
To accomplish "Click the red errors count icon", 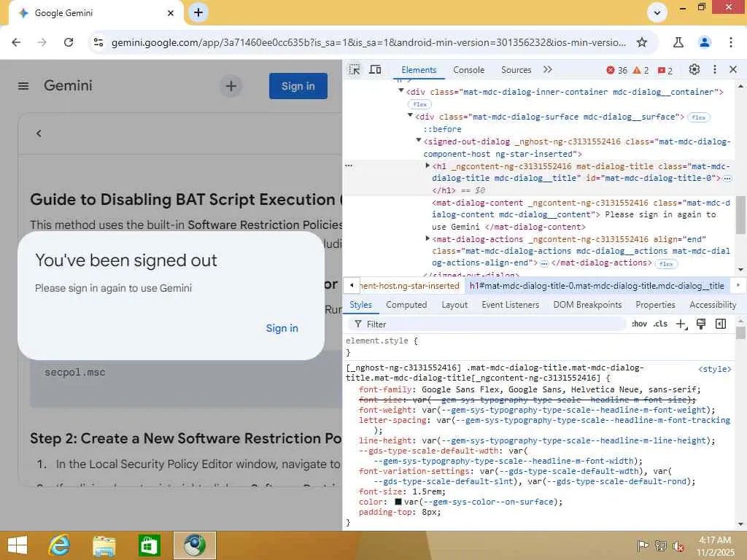I will 616,70.
